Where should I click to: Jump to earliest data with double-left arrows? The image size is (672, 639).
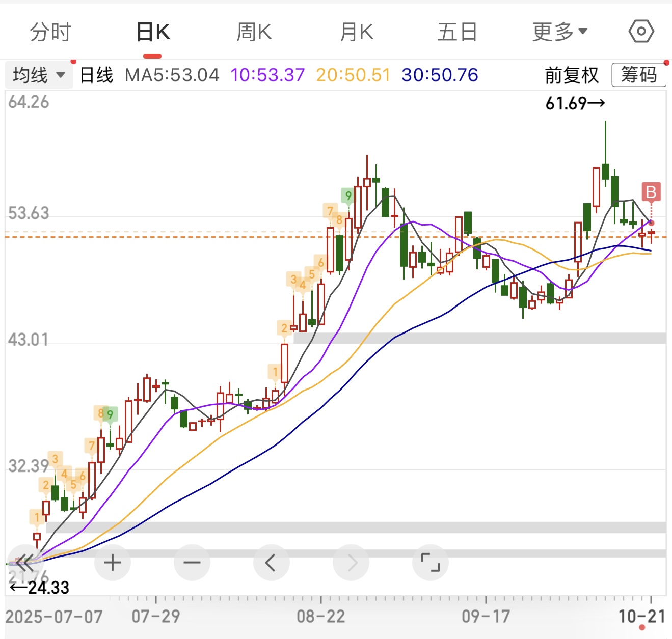click(24, 563)
